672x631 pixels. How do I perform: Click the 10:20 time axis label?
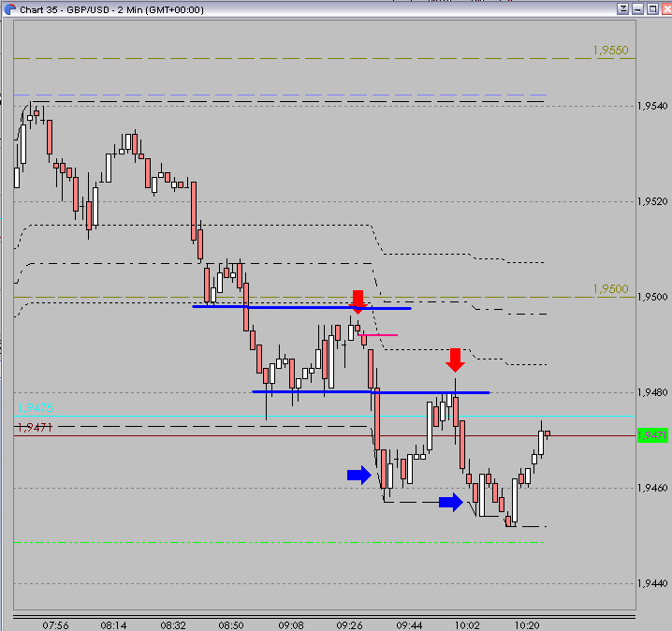click(x=527, y=625)
